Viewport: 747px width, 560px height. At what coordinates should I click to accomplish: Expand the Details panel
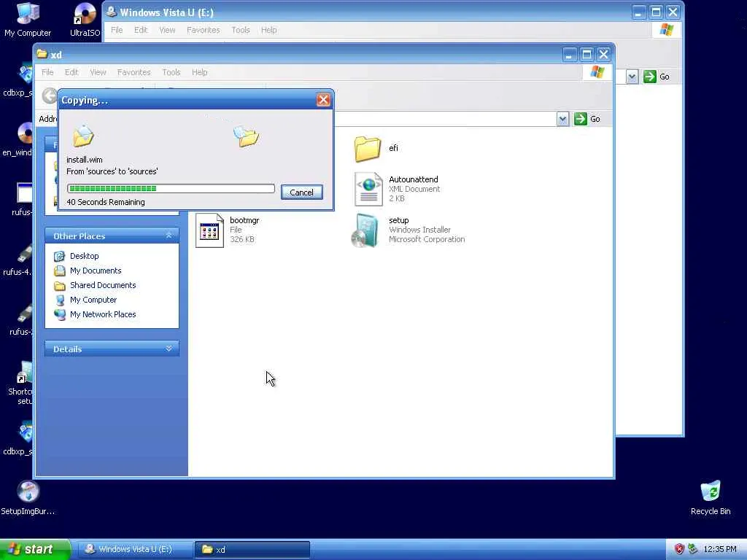(x=169, y=349)
